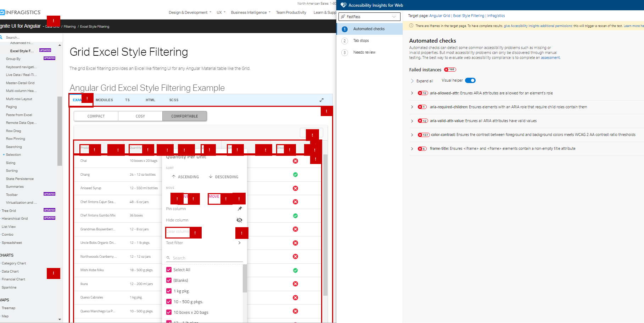Switch to the SCSS tab

174,100
